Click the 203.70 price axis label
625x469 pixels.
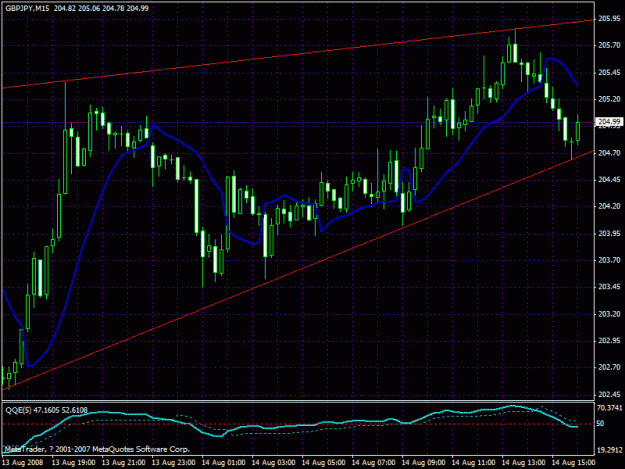click(x=609, y=260)
